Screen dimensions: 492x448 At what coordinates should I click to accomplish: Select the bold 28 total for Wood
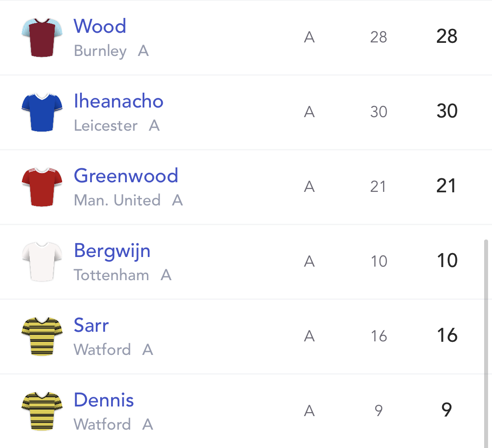pyautogui.click(x=447, y=36)
